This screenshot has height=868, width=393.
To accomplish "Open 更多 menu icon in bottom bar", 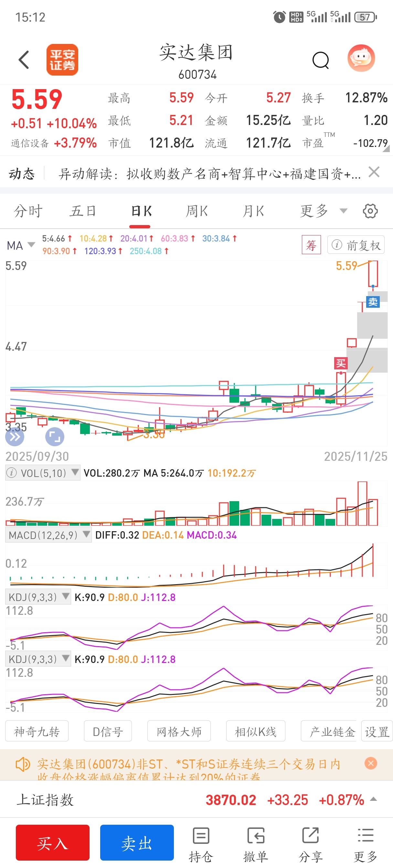I will [365, 844].
